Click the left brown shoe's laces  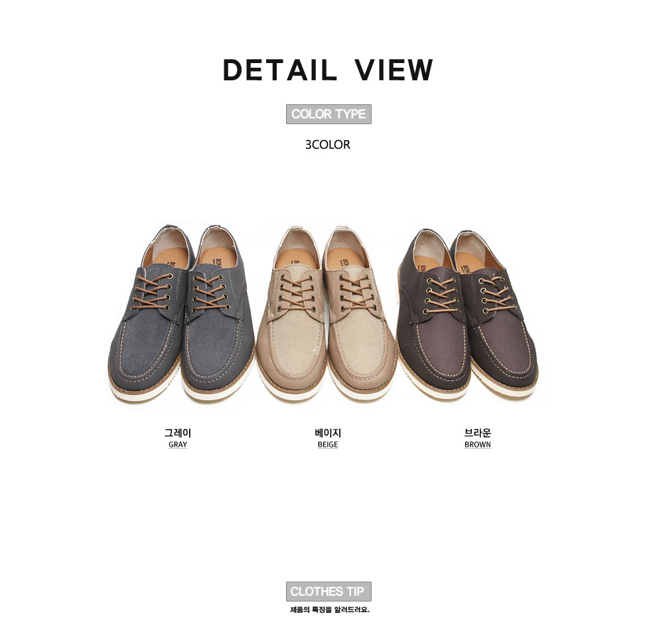[443, 296]
